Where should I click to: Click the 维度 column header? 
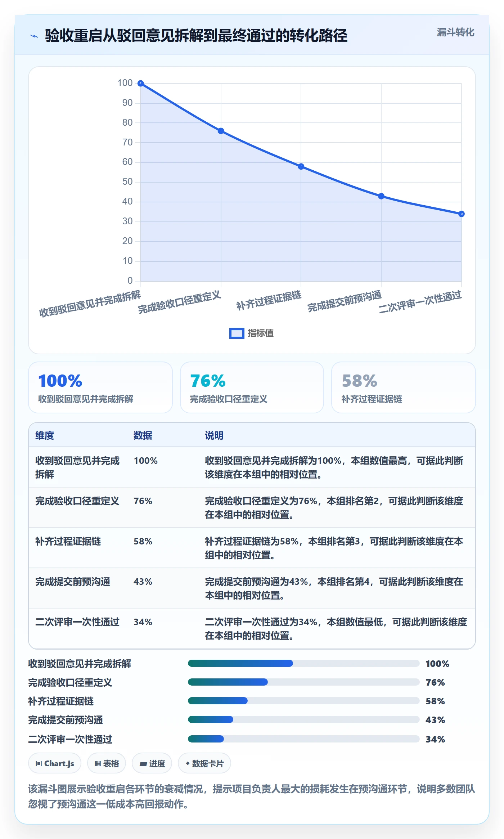tap(45, 435)
